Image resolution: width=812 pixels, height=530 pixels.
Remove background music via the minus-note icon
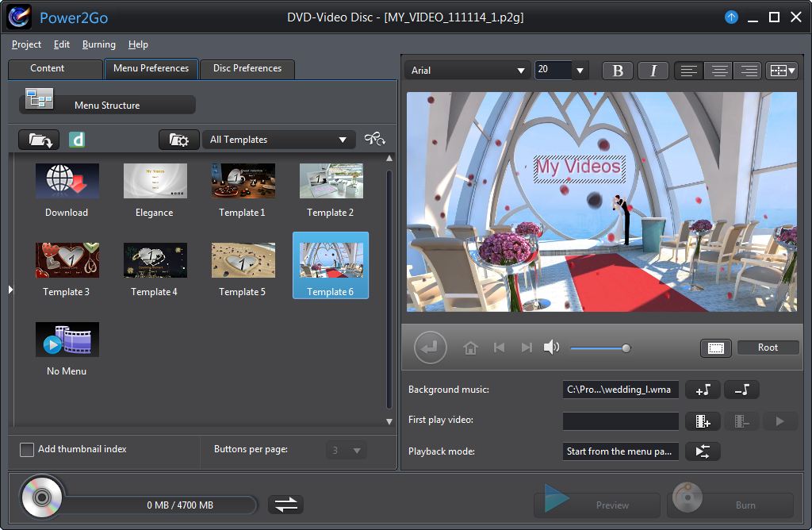(x=741, y=390)
